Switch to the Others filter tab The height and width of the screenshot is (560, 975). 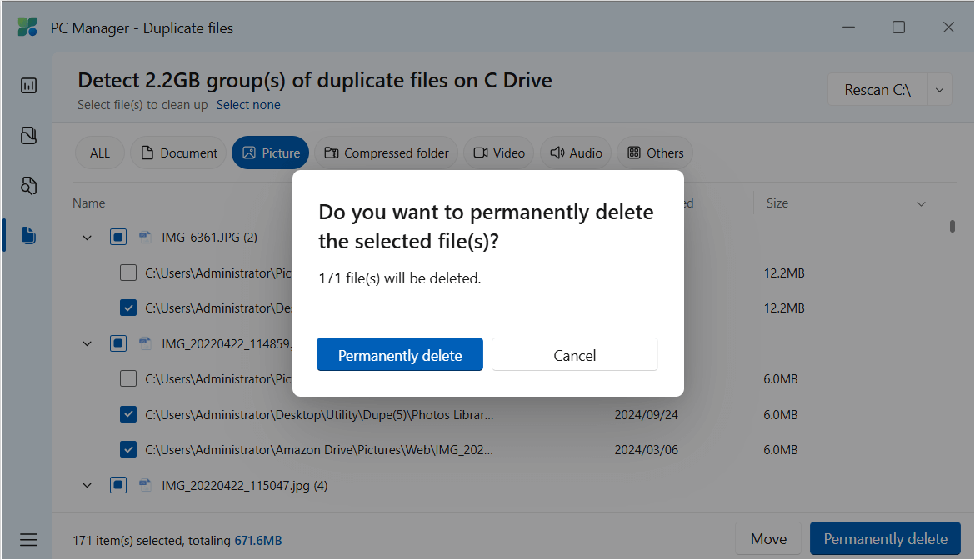[x=655, y=152]
